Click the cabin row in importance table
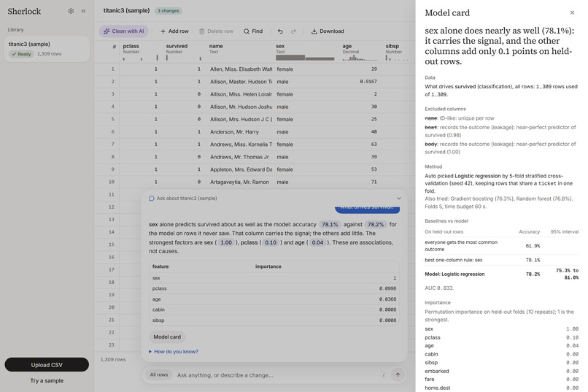588x392 pixels. 274,310
